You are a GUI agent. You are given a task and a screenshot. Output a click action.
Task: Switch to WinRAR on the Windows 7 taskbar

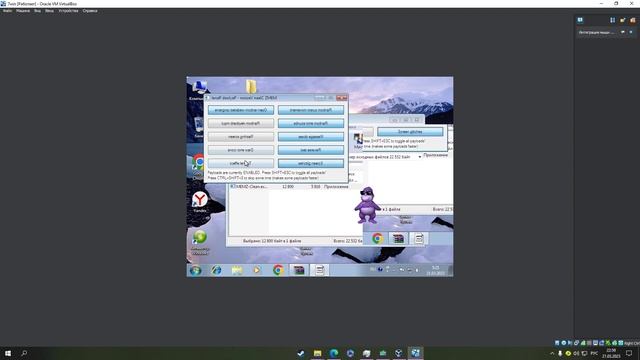coord(299,270)
